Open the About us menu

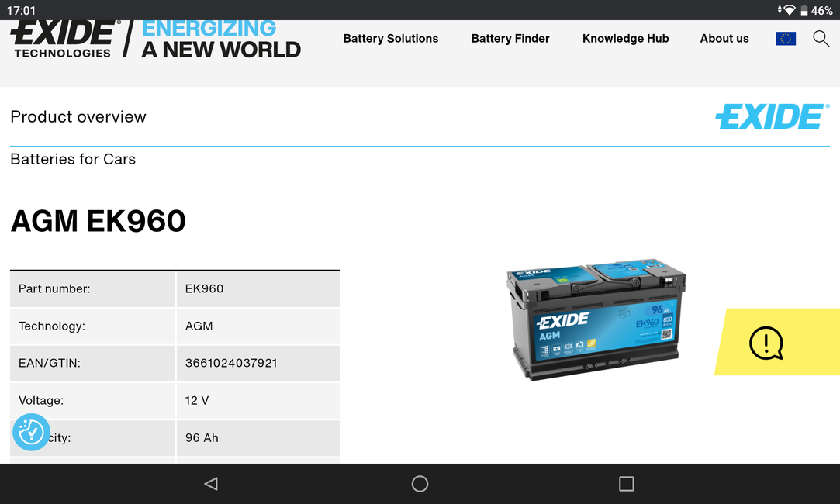(724, 39)
